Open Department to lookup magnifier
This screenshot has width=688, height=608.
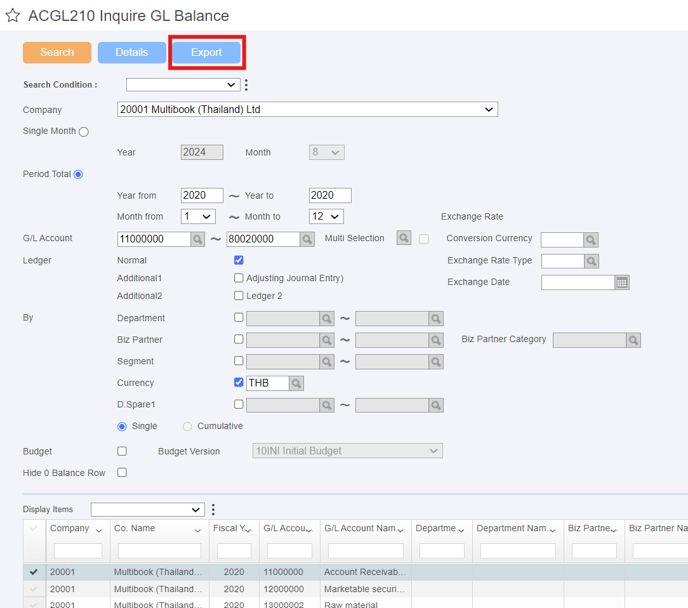(x=436, y=318)
